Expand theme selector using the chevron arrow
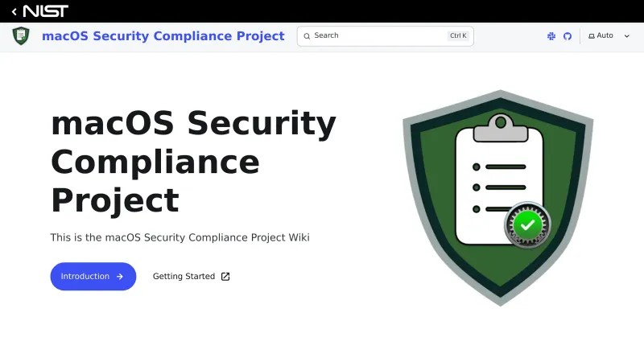This screenshot has height=362, width=644. (x=627, y=36)
